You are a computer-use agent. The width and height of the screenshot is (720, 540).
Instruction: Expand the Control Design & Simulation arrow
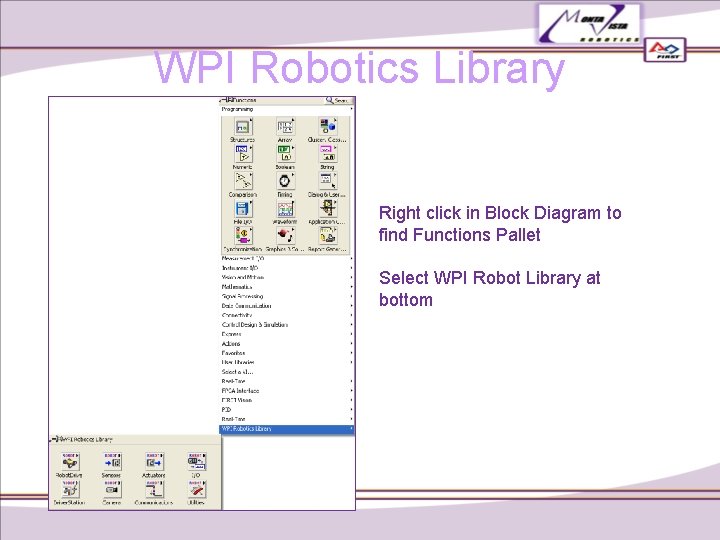tap(351, 325)
